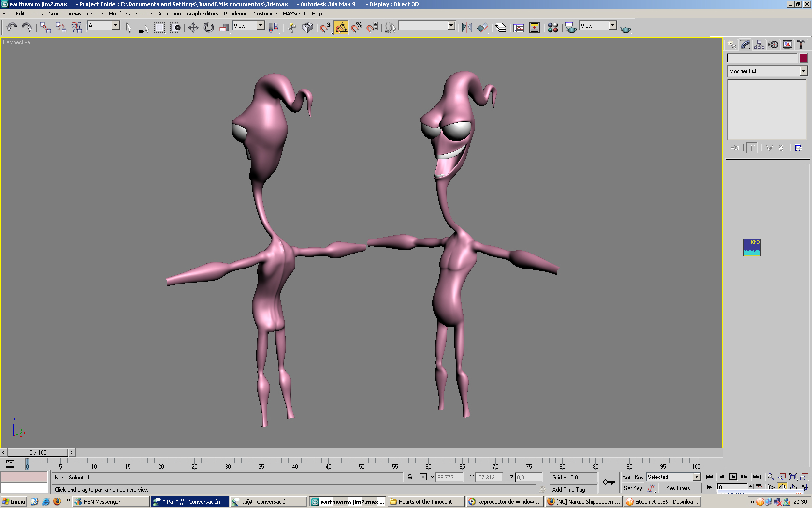The width and height of the screenshot is (812, 508).
Task: Open the File menu
Action: click(6, 14)
